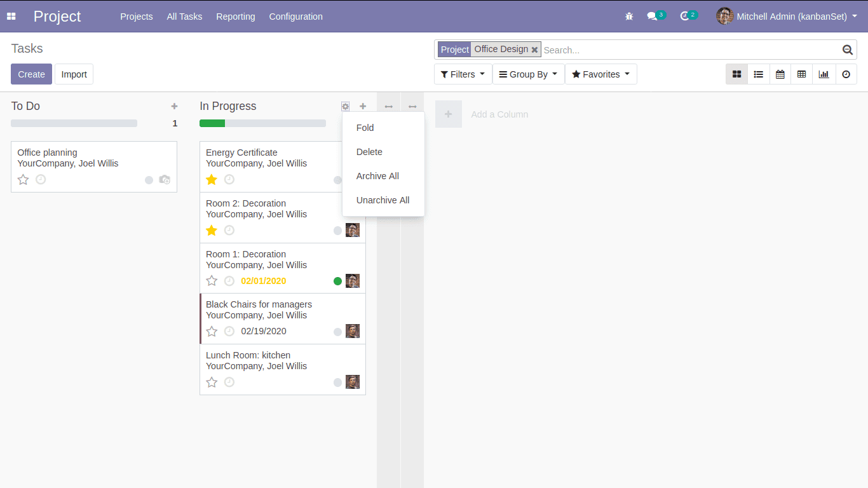This screenshot has width=868, height=488.
Task: Remove the Office Design filter tag
Action: [534, 50]
